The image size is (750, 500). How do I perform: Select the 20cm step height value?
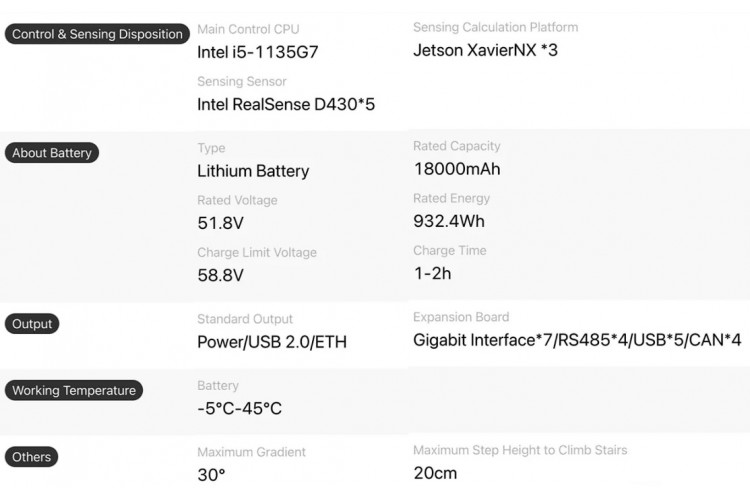[435, 473]
